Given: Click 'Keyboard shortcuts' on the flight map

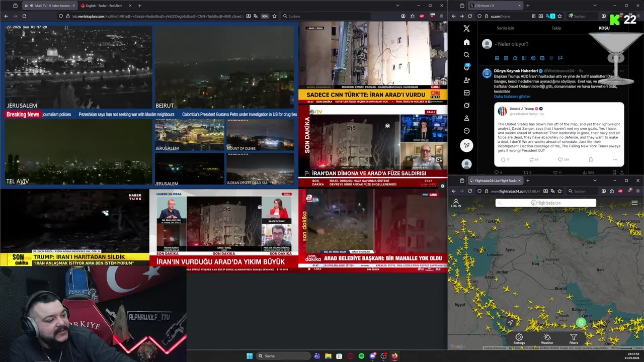Looking at the screenshot, I should 495,348.
